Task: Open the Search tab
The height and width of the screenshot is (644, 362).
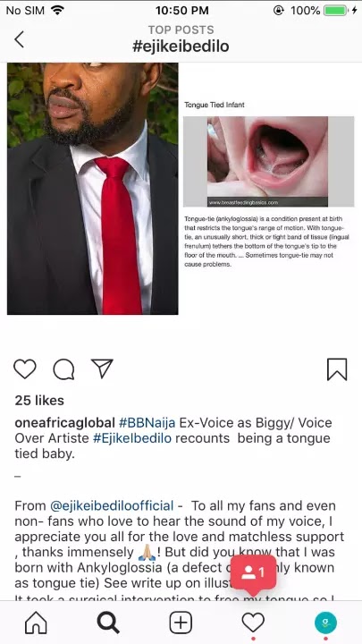Action: (x=108, y=623)
